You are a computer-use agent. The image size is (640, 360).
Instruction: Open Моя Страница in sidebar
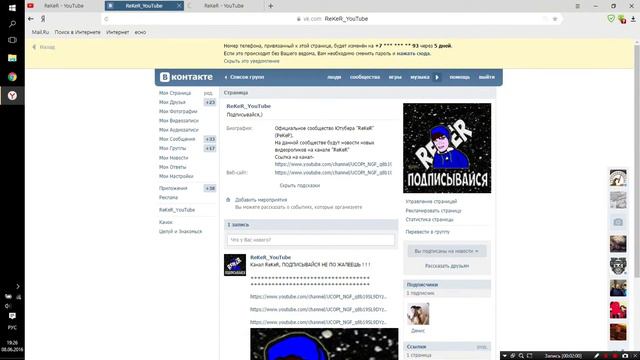point(175,93)
